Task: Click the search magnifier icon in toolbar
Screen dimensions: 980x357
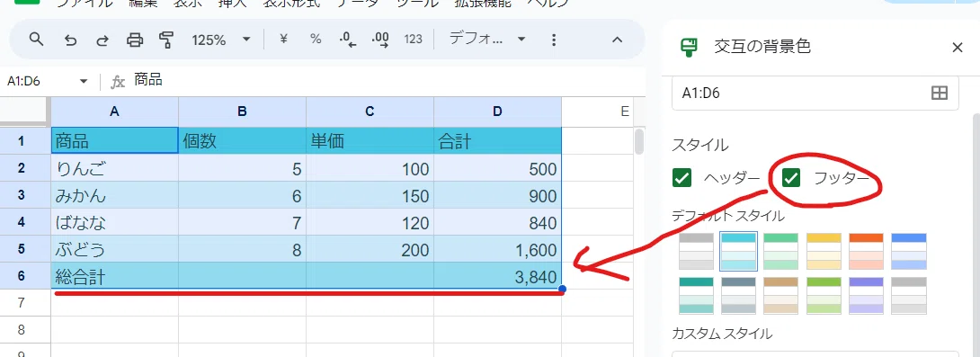Action: 37,40
